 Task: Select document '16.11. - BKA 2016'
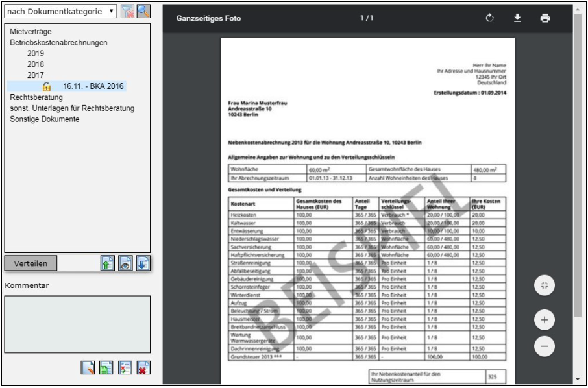click(93, 86)
